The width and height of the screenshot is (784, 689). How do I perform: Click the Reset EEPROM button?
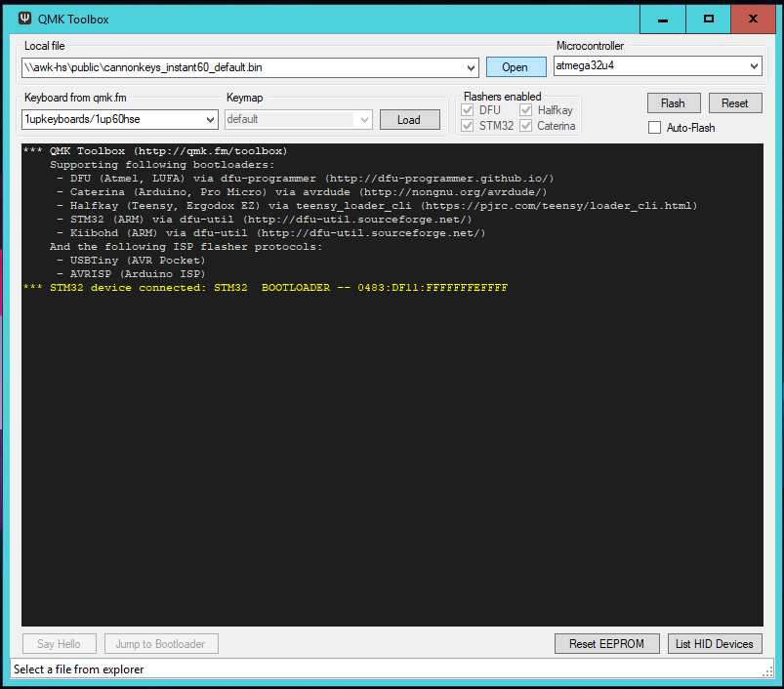tap(606, 644)
